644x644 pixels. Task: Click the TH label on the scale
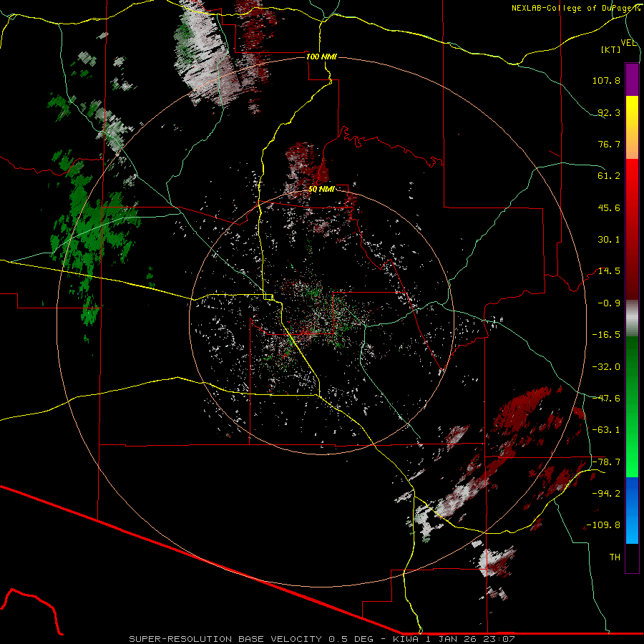pyautogui.click(x=615, y=557)
